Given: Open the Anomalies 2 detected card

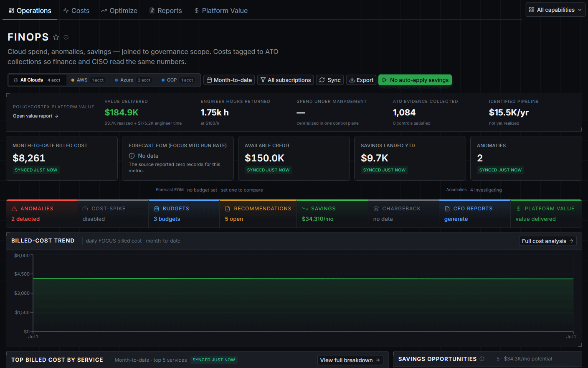Looking at the screenshot, I should coord(42,214).
